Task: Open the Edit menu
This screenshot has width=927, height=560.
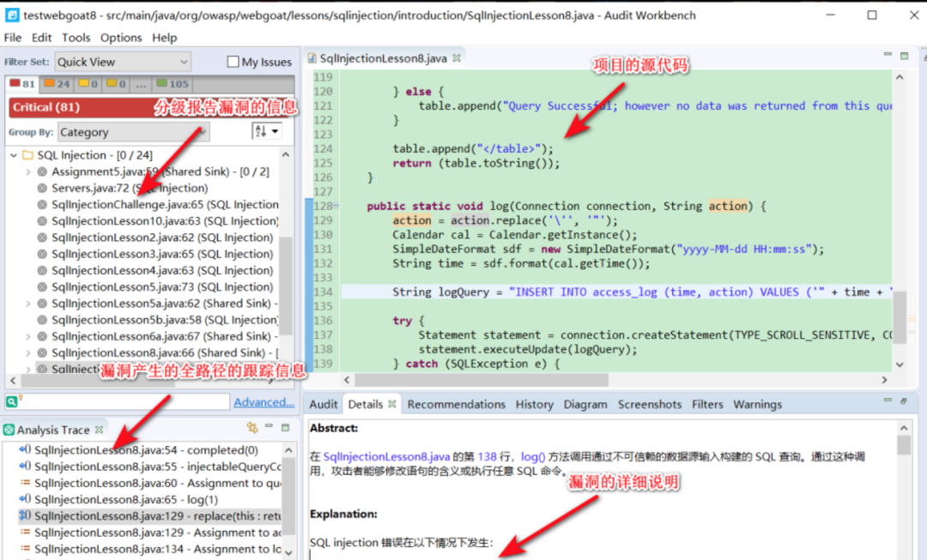Action: click(x=41, y=38)
